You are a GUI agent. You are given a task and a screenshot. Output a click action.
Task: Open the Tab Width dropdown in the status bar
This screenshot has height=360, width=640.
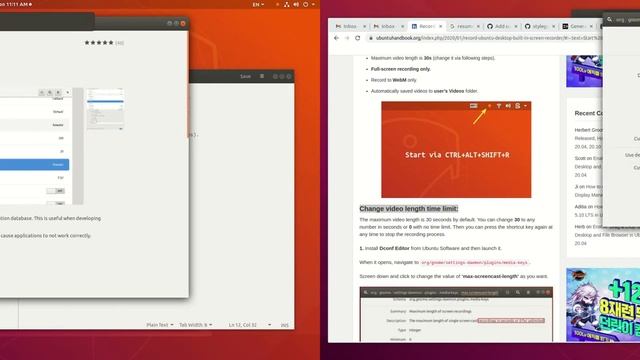coord(196,325)
